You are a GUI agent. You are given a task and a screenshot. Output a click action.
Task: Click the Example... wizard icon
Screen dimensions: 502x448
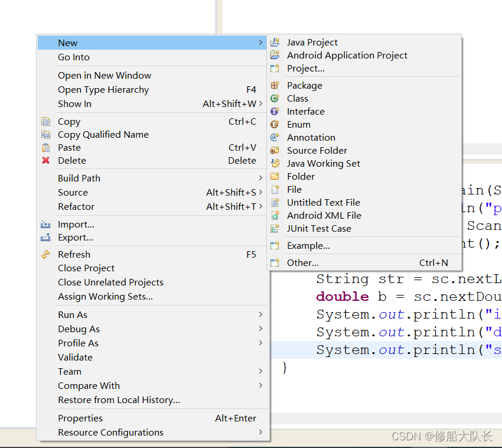pyautogui.click(x=275, y=245)
